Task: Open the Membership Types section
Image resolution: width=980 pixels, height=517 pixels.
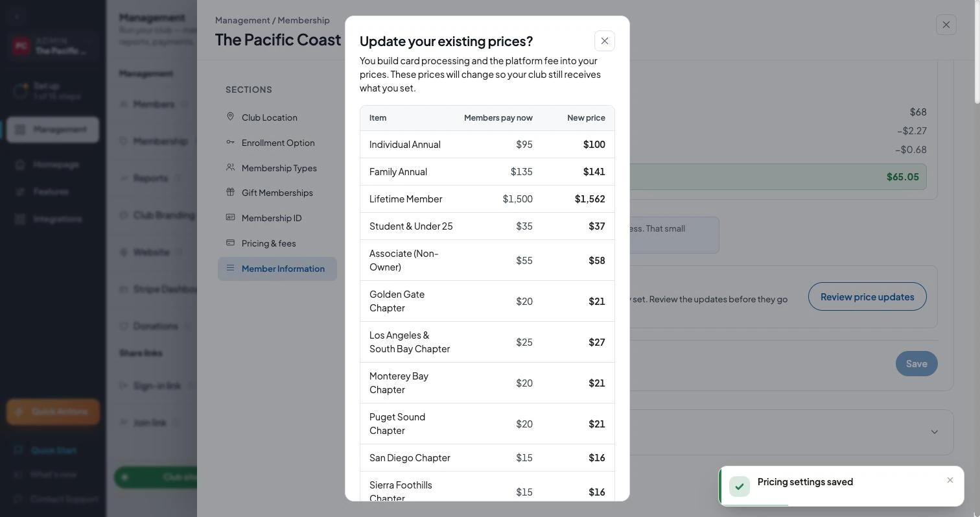Action: pyautogui.click(x=277, y=168)
